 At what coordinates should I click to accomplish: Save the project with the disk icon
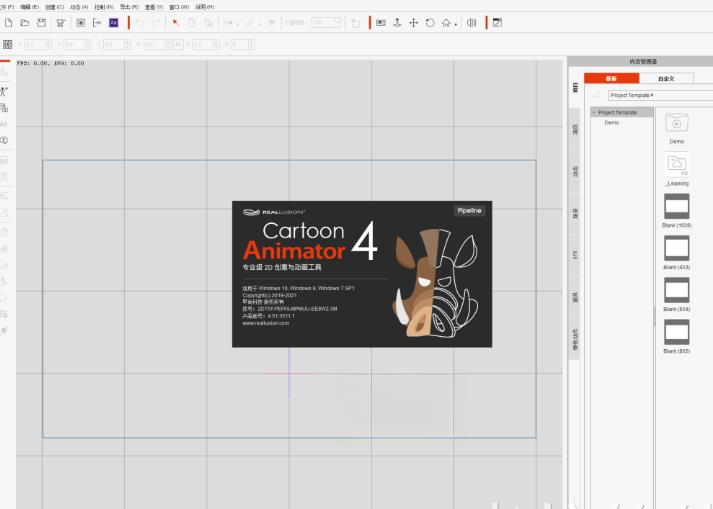41,22
